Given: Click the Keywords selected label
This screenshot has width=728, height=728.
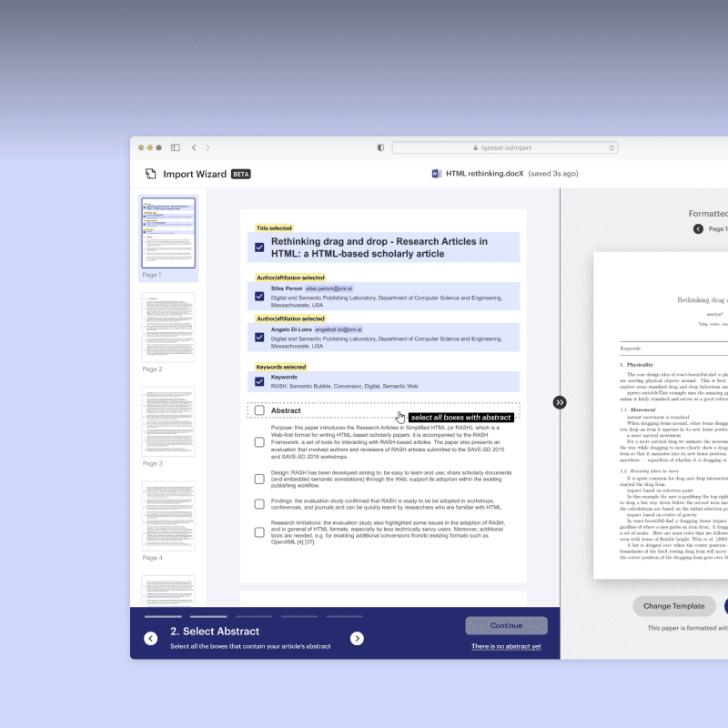Looking at the screenshot, I should click(x=281, y=367).
